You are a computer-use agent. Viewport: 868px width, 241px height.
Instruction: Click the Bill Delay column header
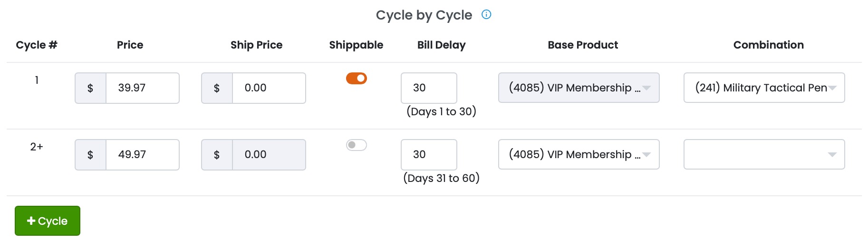pyautogui.click(x=441, y=45)
